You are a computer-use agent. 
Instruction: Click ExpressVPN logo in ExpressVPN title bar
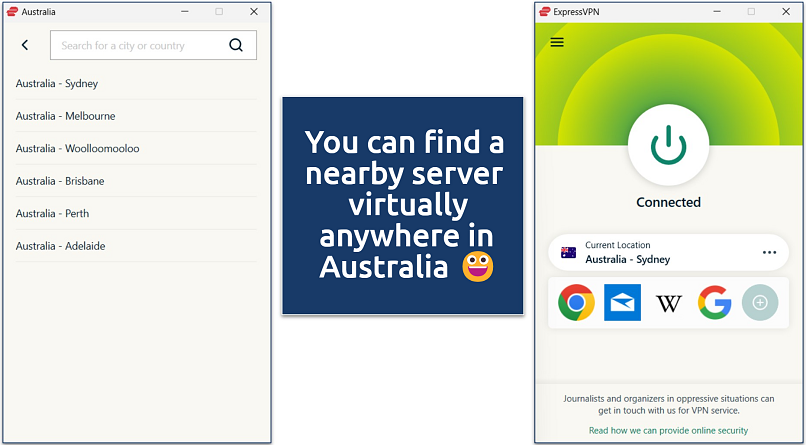pyautogui.click(x=544, y=11)
